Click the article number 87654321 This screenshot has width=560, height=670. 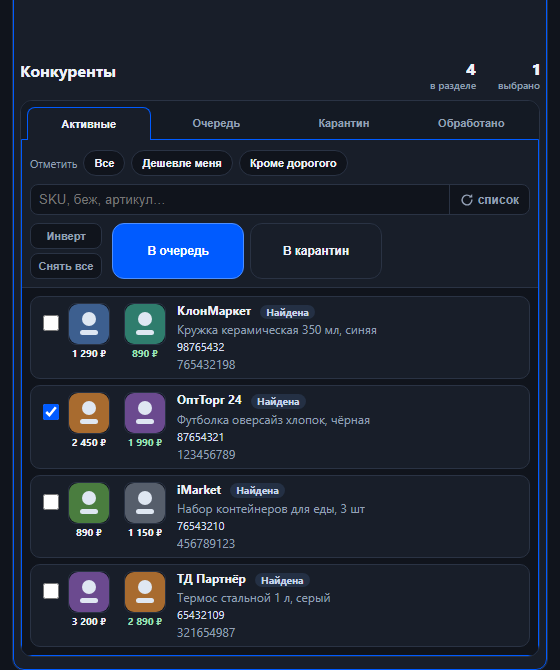click(x=200, y=437)
